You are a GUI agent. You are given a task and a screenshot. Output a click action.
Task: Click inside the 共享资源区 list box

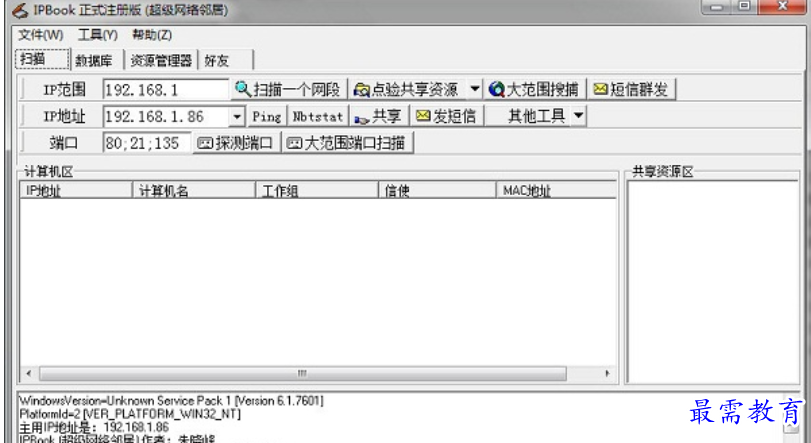713,282
